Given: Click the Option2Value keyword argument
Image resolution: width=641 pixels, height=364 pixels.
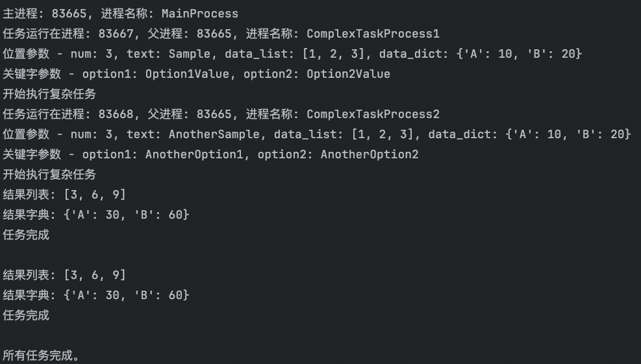Looking at the screenshot, I should pos(348,74).
